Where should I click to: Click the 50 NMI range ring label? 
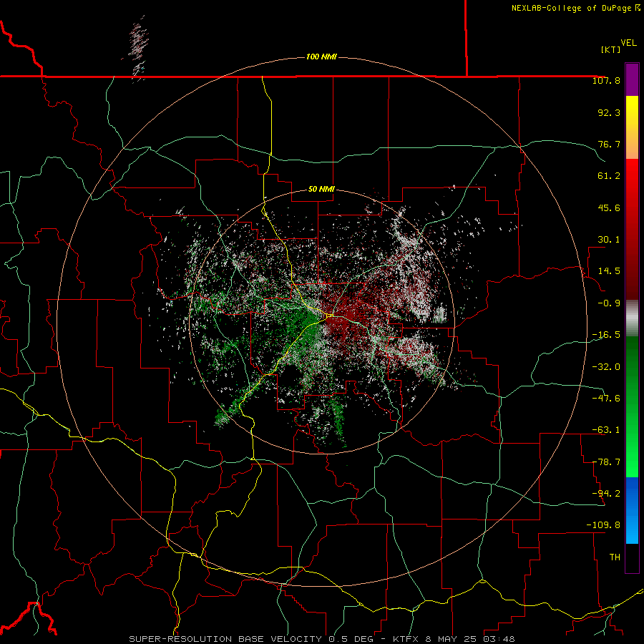point(321,189)
